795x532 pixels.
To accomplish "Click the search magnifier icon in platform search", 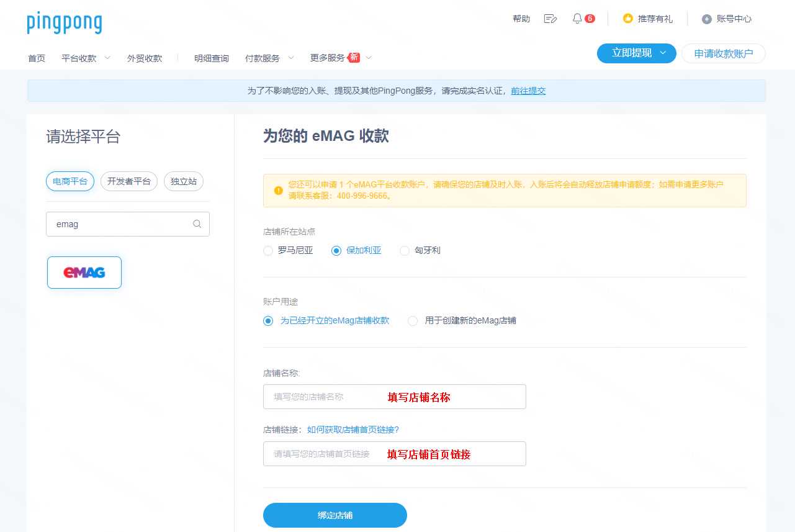I will pos(197,224).
